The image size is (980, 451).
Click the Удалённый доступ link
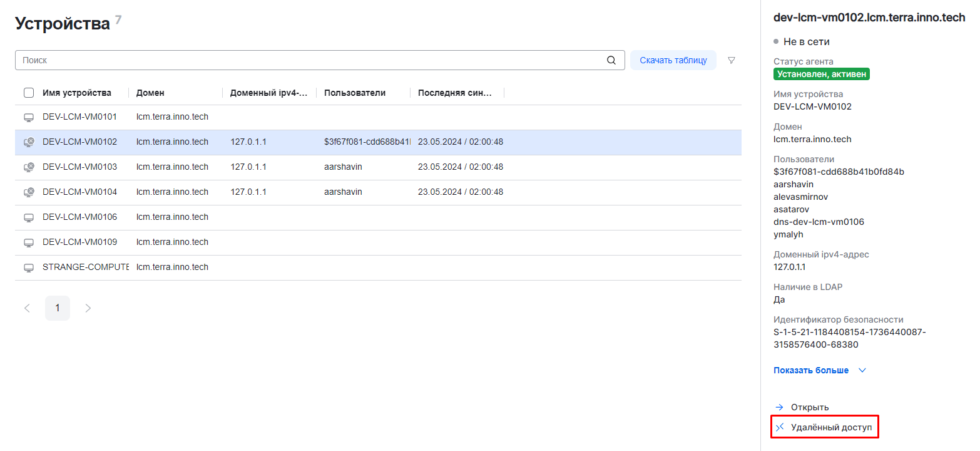click(x=831, y=427)
